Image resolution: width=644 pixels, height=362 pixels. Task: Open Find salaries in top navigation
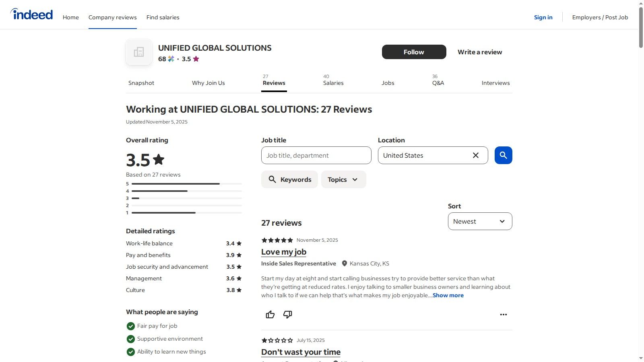point(163,17)
